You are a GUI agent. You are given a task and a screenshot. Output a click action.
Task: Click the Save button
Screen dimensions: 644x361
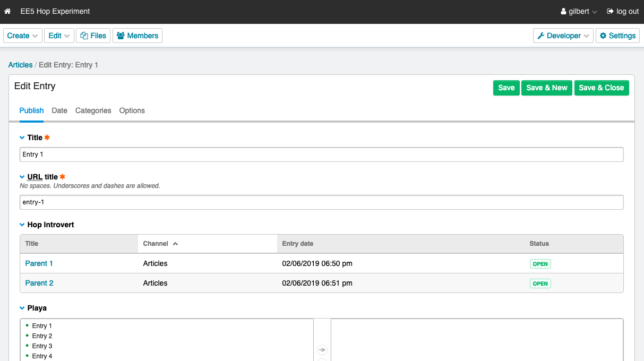pyautogui.click(x=506, y=88)
